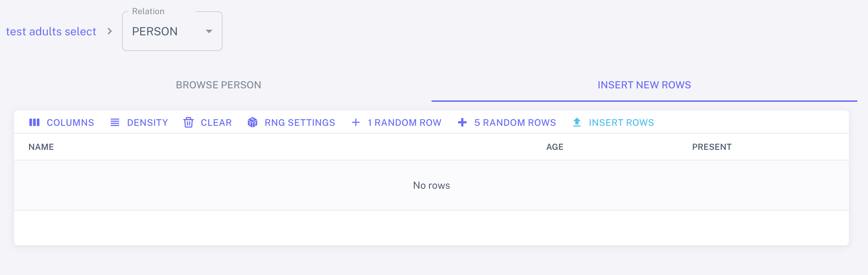Click the Insert Rows upload arrow icon
Image resolution: width=868 pixels, height=275 pixels.
(x=577, y=122)
